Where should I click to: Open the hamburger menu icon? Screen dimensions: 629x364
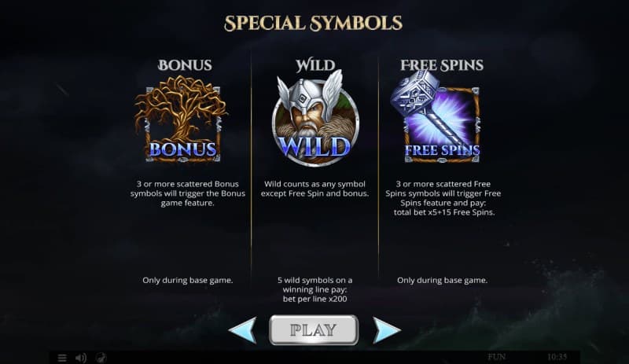coord(62,358)
